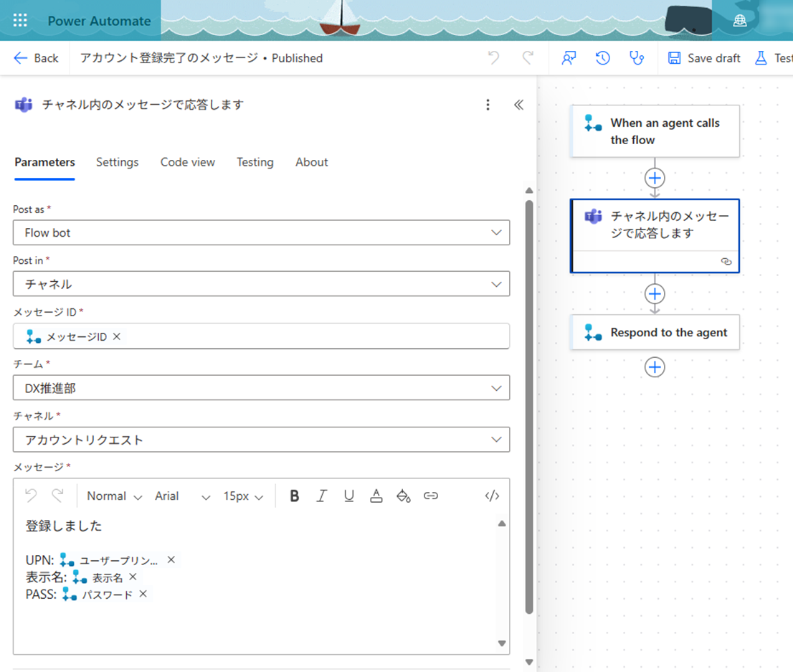Click the Teams icon in the panel header
Screen dimensions: 793x672
coord(23,105)
